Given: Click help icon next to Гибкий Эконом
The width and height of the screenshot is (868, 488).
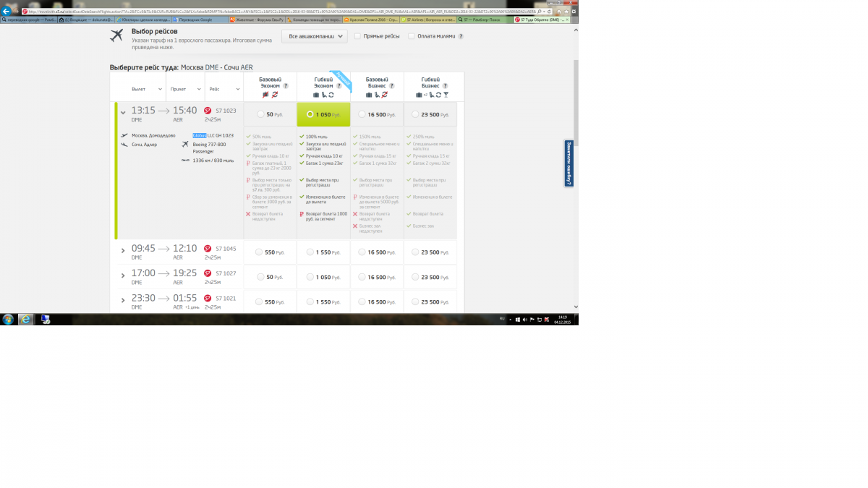Looking at the screenshot, I should tap(339, 86).
